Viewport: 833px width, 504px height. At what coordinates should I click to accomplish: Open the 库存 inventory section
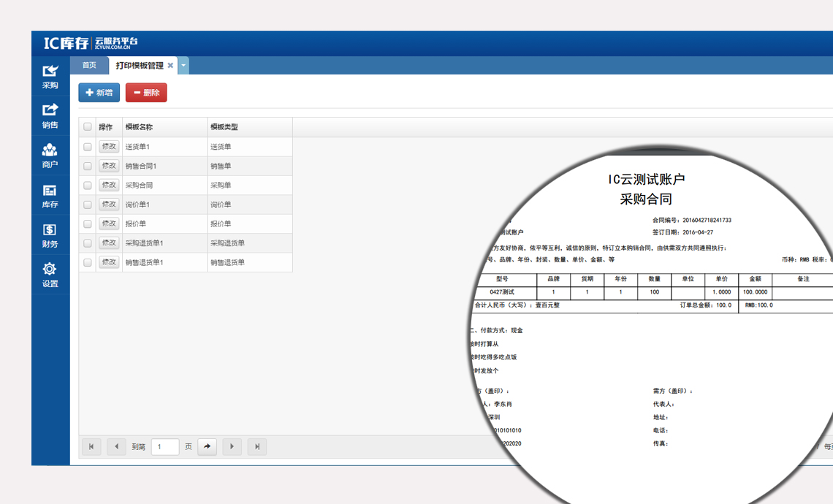click(x=50, y=196)
